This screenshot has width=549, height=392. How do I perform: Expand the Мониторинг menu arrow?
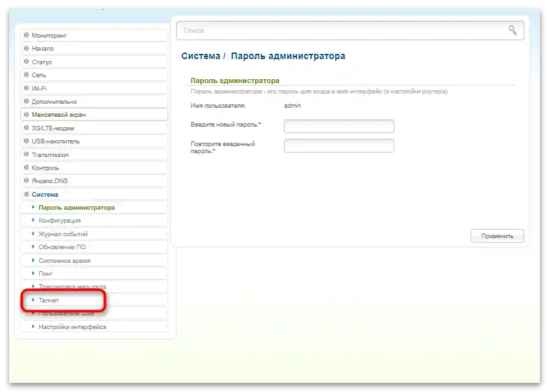point(26,35)
